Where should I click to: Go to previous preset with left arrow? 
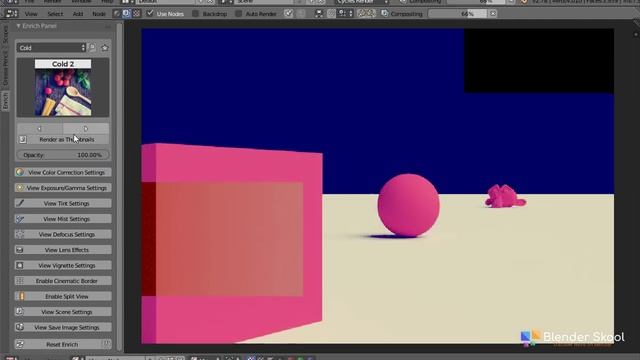coord(40,129)
